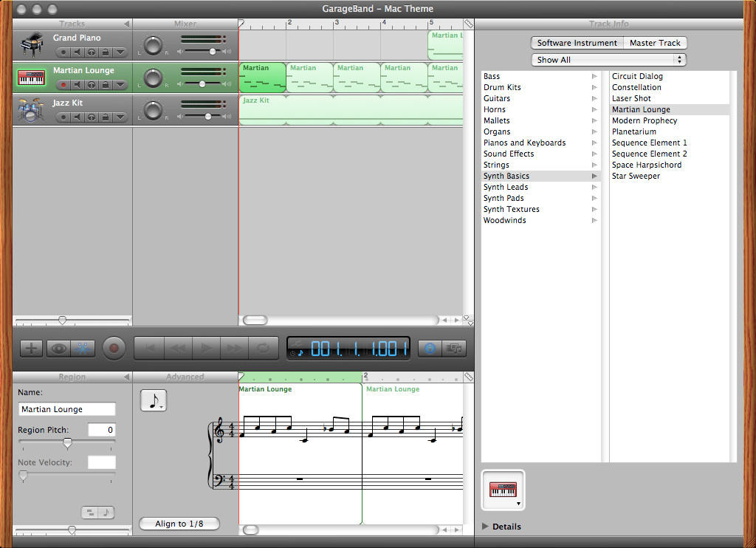756x548 pixels.
Task: Enable recording on the Jazz Kit track
Action: (63, 117)
